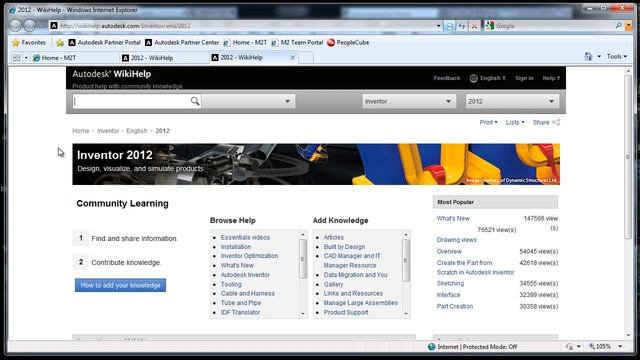
Task: Click the browser Home icon in toolbar
Action: (x=588, y=57)
